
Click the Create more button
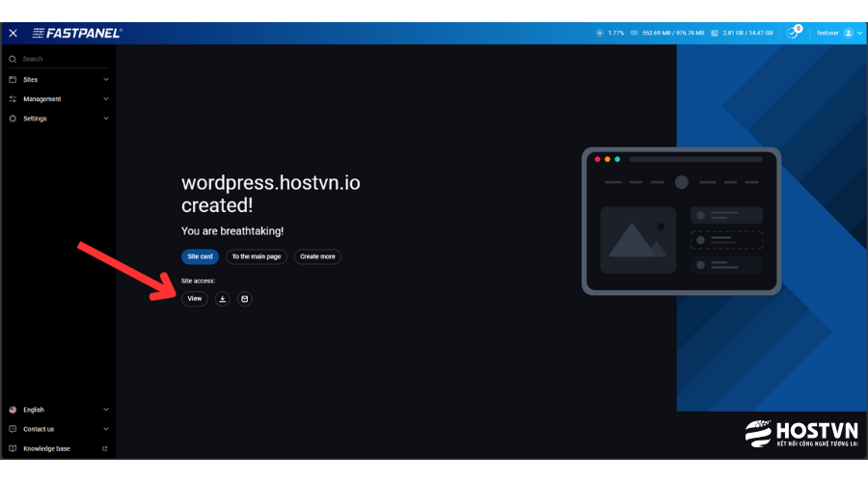pos(317,256)
